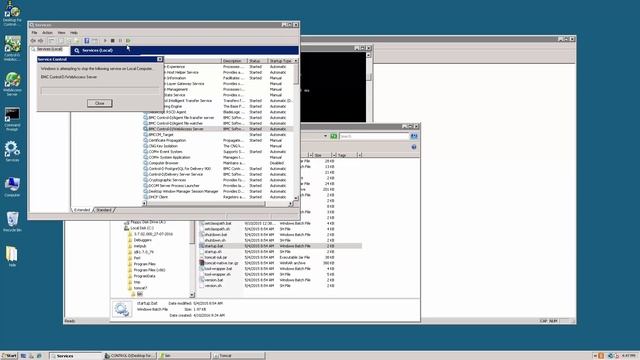Open the Size column header dropdown arrow
The height and width of the screenshot is (360, 640).
[333, 155]
